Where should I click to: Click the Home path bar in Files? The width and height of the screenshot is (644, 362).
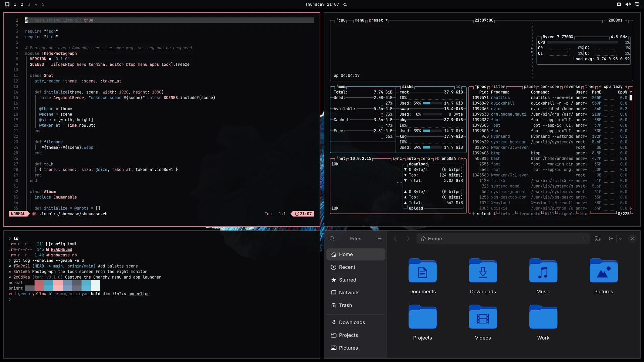(x=503, y=239)
